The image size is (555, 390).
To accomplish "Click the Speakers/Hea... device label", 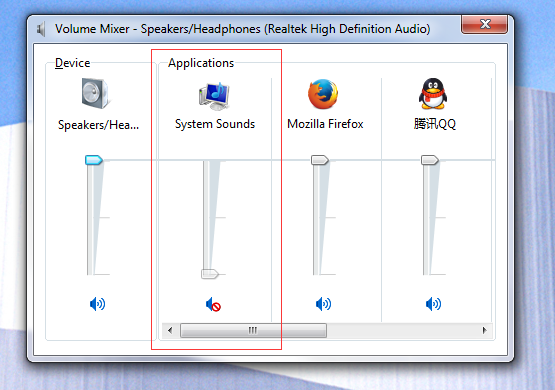I will (98, 125).
